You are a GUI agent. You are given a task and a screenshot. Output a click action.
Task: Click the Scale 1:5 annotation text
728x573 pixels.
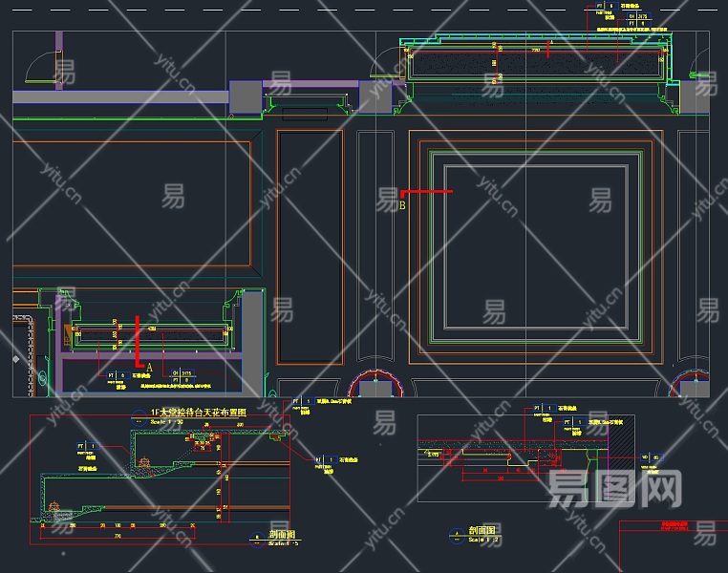coord(283,543)
